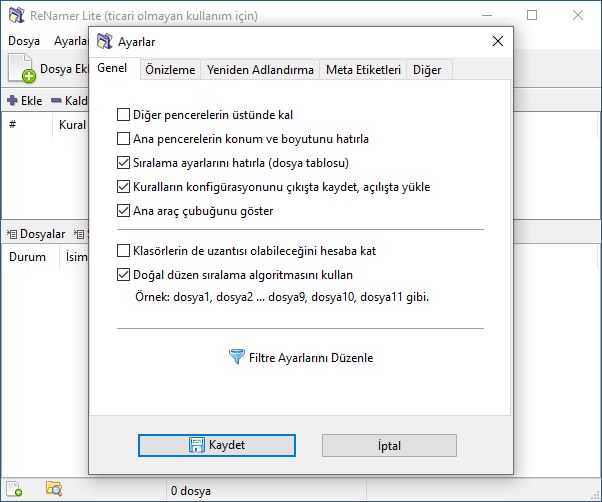Open the Dosya menu in main window
Screen dimensions: 602x502
[x=24, y=41]
